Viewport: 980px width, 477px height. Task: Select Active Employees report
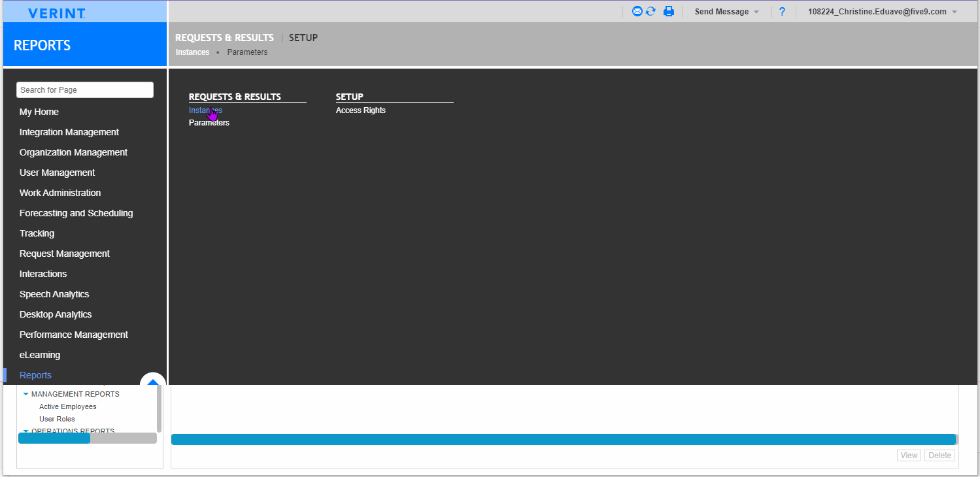point(67,406)
